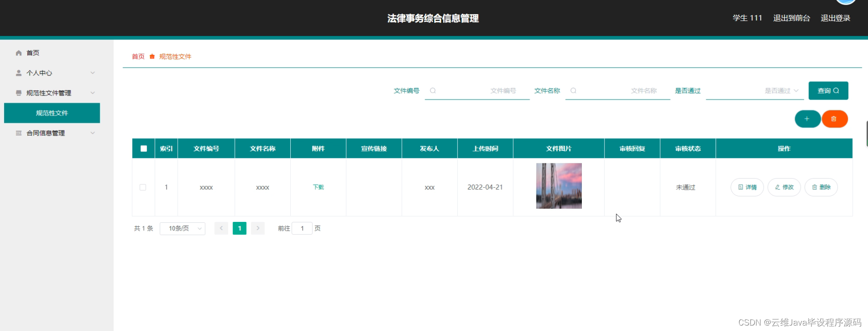Image resolution: width=868 pixels, height=331 pixels.
Task: Click the next page arrow
Action: tap(257, 228)
